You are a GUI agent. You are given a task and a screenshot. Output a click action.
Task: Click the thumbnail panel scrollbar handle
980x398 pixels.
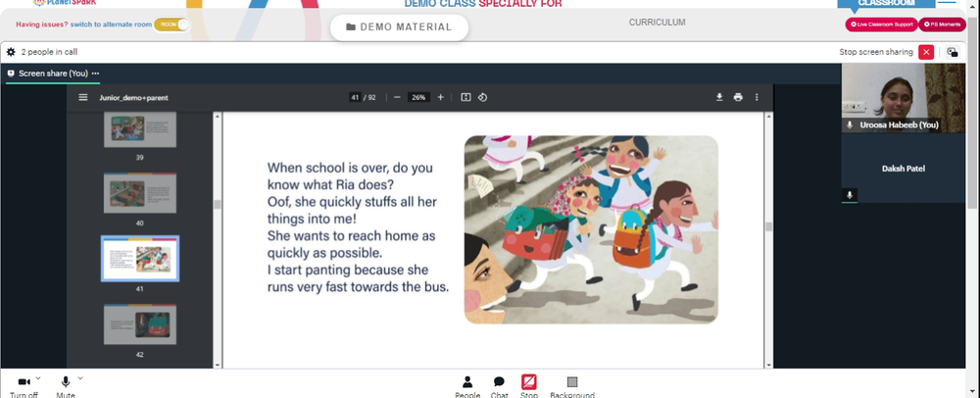coord(218,204)
